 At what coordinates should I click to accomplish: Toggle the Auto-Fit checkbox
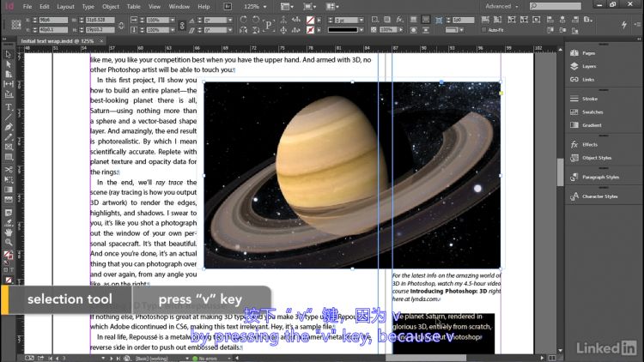(483, 30)
